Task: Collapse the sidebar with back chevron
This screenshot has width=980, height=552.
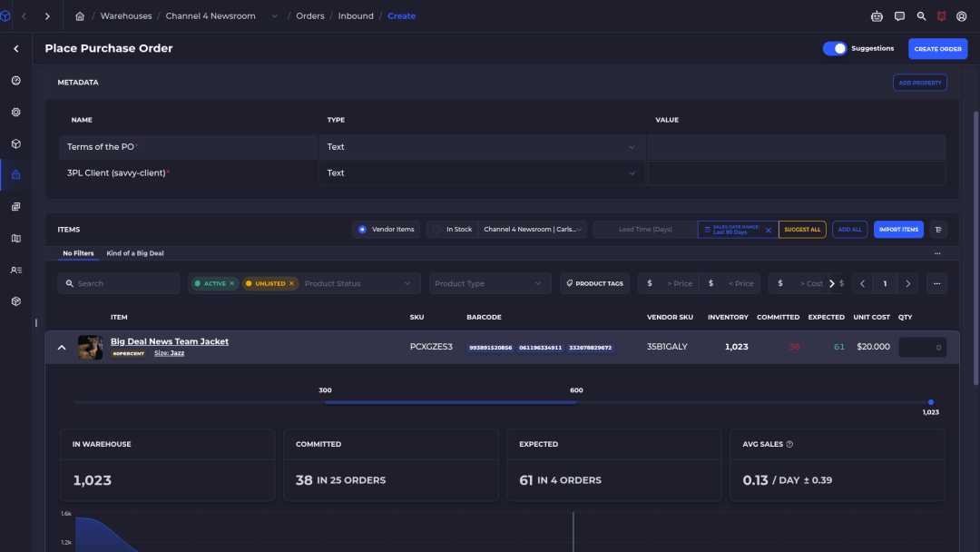Action: [x=16, y=49]
